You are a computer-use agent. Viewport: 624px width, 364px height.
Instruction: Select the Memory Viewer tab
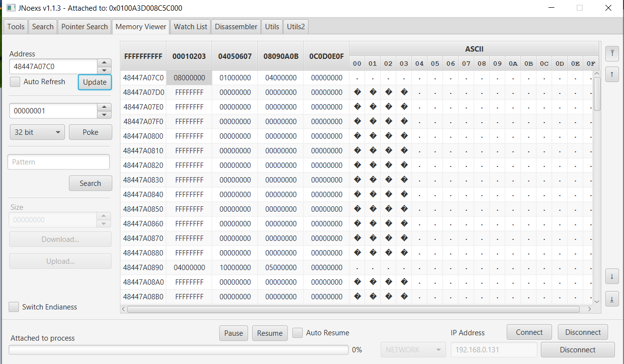pyautogui.click(x=141, y=27)
